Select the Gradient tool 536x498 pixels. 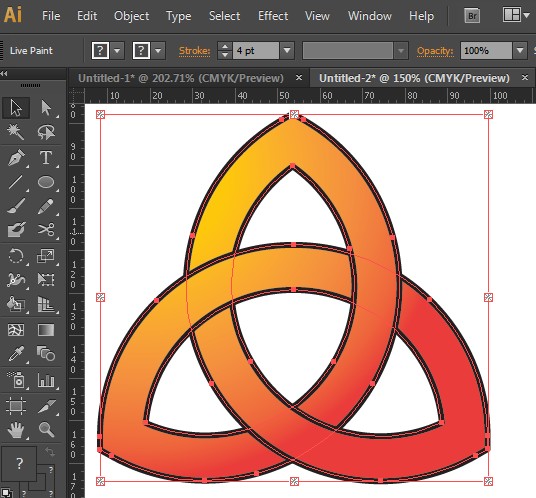pyautogui.click(x=46, y=330)
